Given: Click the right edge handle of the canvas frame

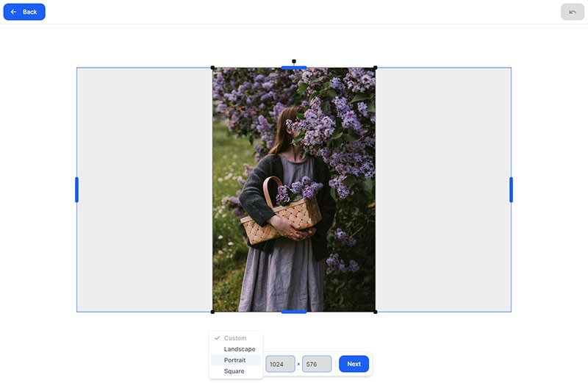Looking at the screenshot, I should coord(511,190).
